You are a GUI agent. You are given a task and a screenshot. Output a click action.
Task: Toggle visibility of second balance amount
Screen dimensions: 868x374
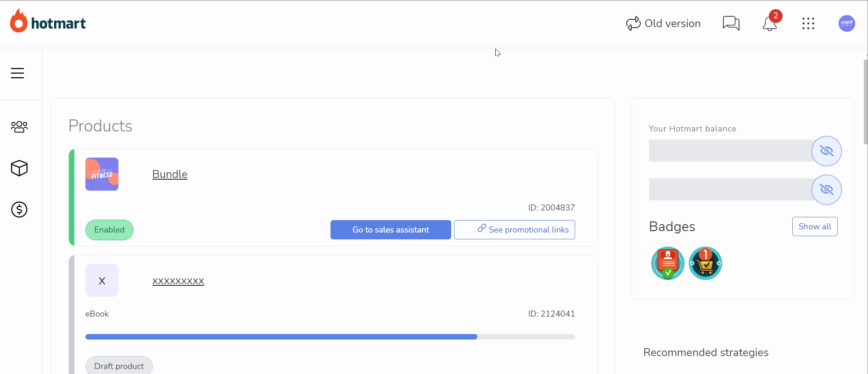(x=827, y=190)
